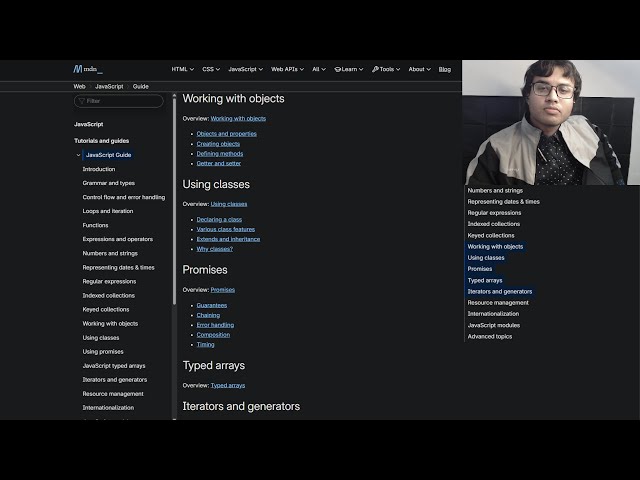This screenshot has width=640, height=480.
Task: Jump to JavaScript modules in page contents
Action: (493, 325)
